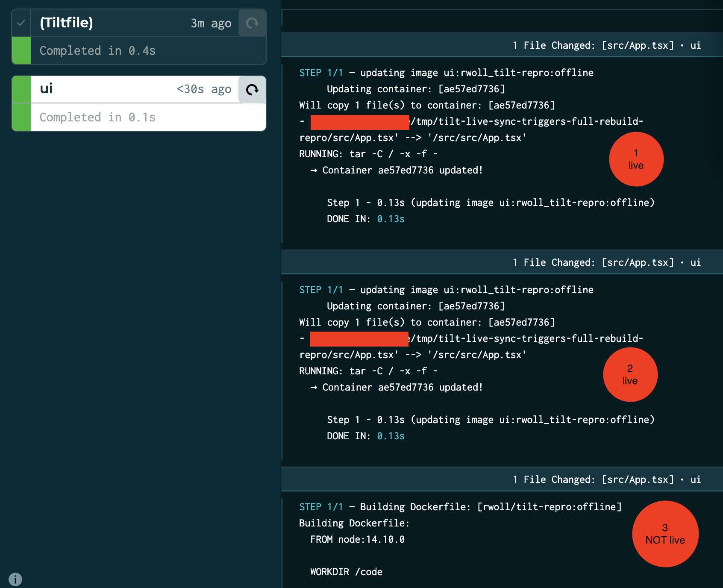Select the ui label in the first log header
Image resolution: width=723 pixels, height=588 pixels.
click(696, 45)
